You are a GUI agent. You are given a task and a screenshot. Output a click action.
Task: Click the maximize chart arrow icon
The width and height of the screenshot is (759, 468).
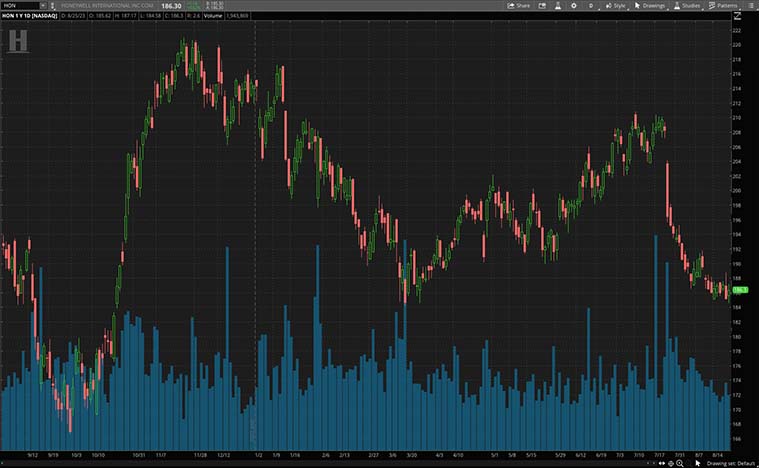click(x=738, y=16)
